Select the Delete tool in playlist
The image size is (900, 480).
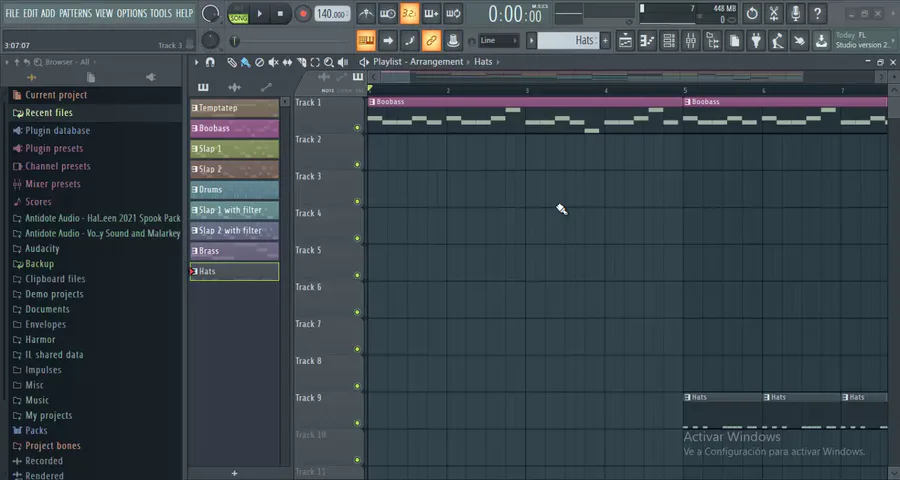[259, 62]
